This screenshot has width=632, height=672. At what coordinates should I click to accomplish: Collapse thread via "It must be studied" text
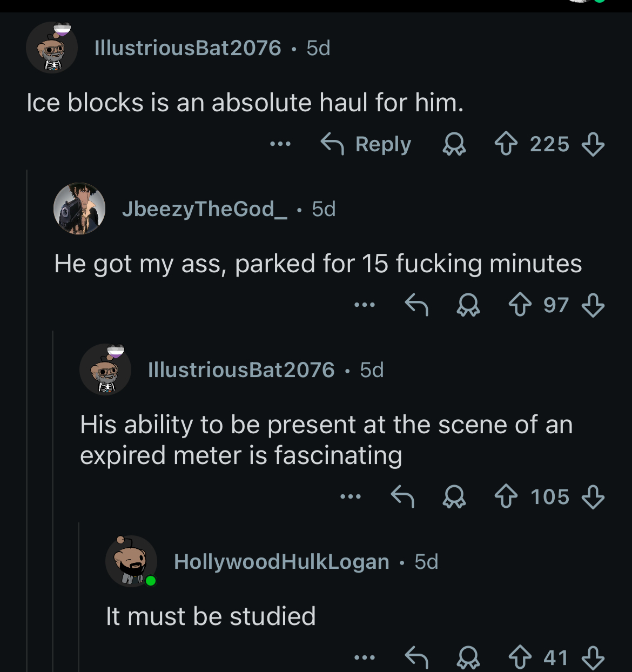(x=211, y=616)
